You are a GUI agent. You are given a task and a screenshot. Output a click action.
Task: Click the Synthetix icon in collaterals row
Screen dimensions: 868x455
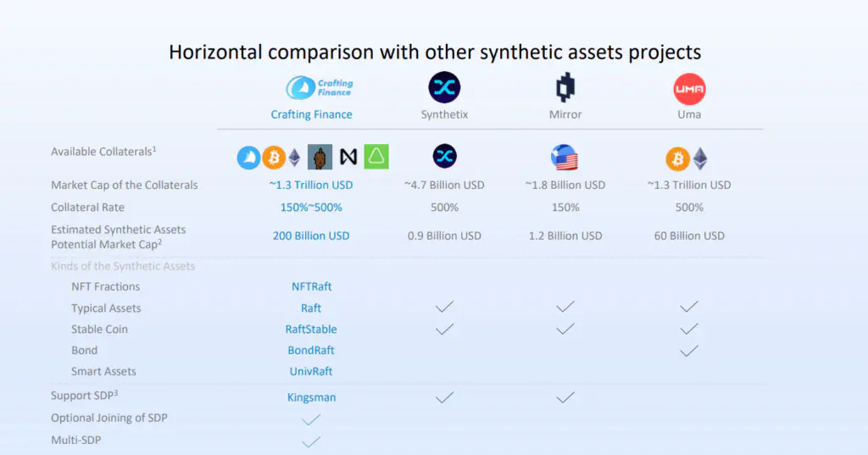pyautogui.click(x=444, y=156)
